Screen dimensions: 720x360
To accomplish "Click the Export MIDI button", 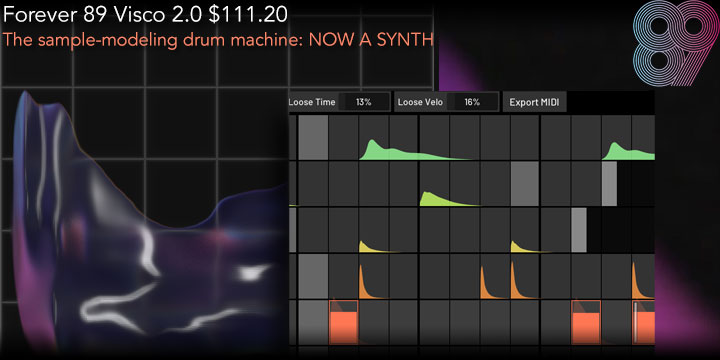I will [534, 102].
